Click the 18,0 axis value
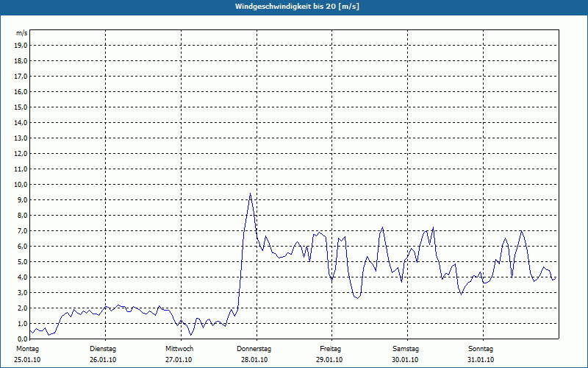This screenshot has width=588, height=368. [x=21, y=61]
